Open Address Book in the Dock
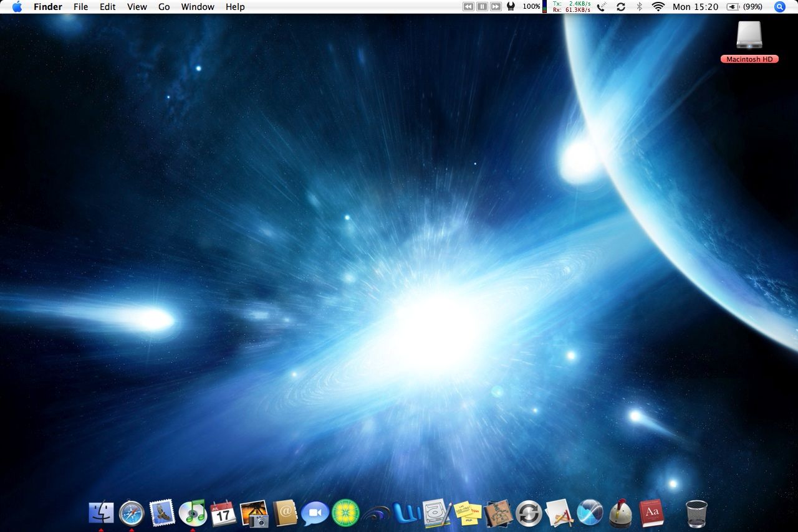This screenshot has width=798, height=532. pos(285,513)
